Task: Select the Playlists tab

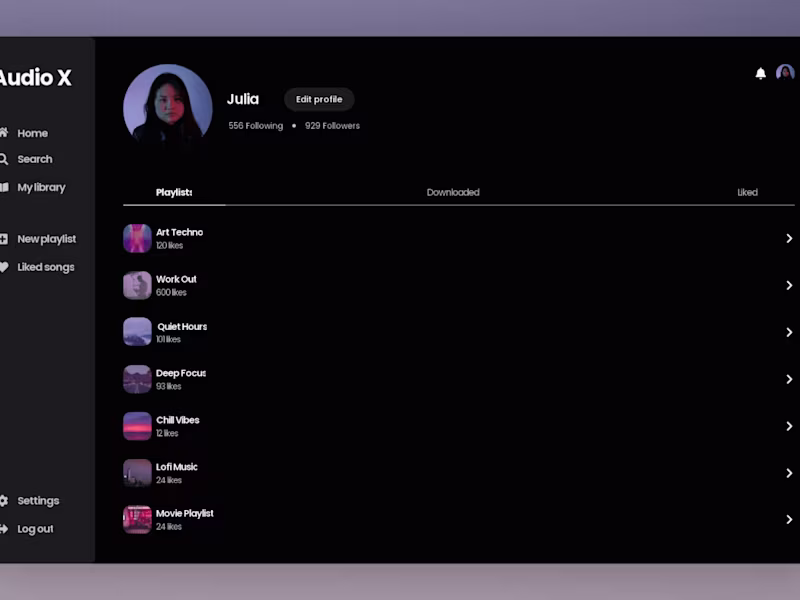Action: 174,192
